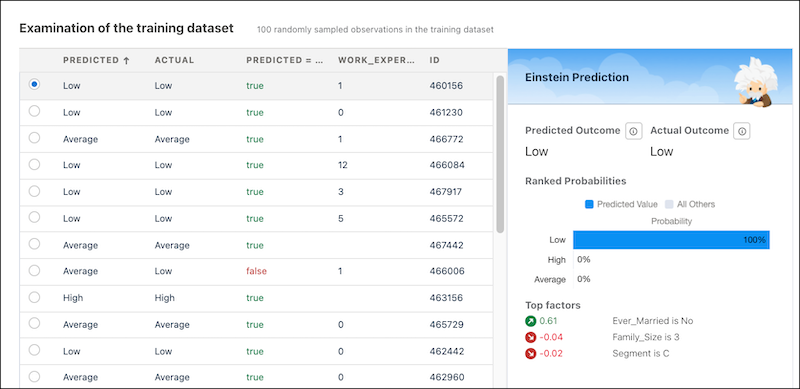Viewport: 800px width, 389px height.
Task: Click the table vertical scrollbar thumb
Action: [x=500, y=154]
